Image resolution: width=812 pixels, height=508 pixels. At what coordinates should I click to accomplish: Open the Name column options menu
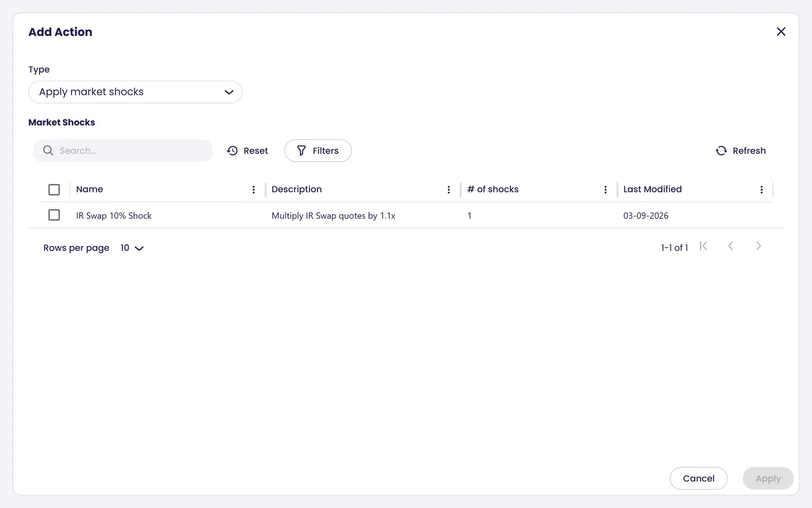254,189
